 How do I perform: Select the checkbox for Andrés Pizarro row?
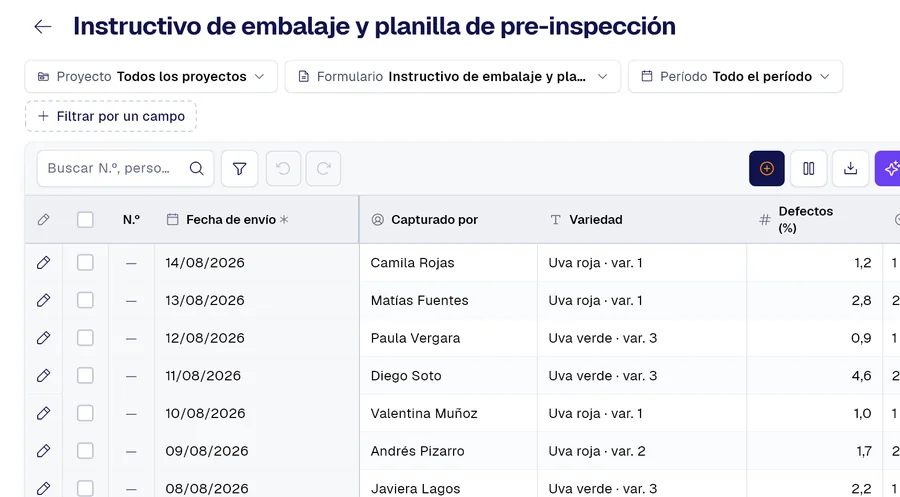(x=85, y=451)
